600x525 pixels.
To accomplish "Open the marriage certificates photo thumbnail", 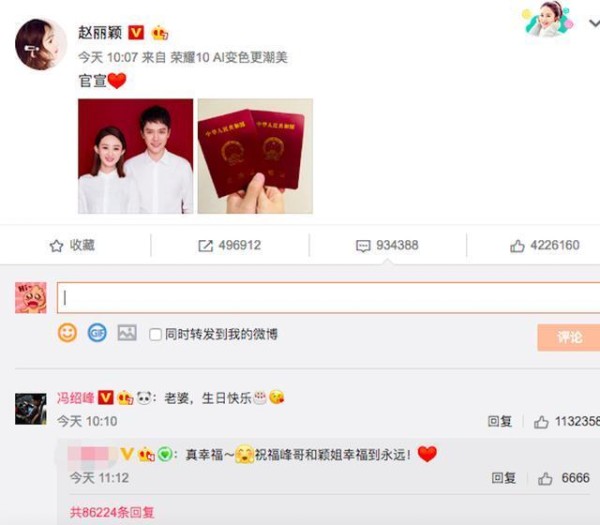I will tap(255, 156).
